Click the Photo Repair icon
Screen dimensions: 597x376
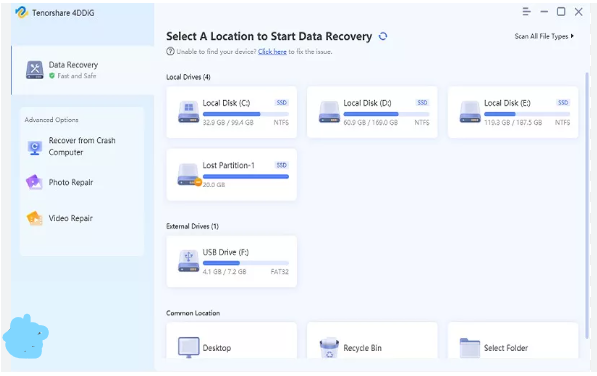point(34,182)
